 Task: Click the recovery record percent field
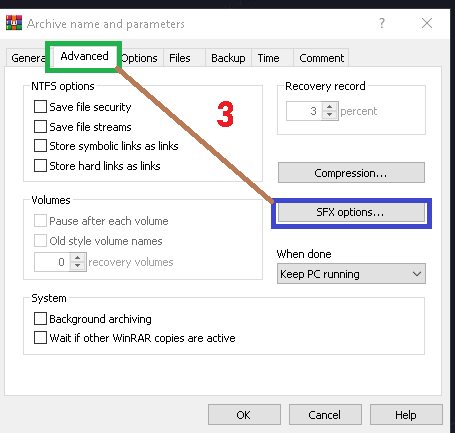tap(304, 111)
